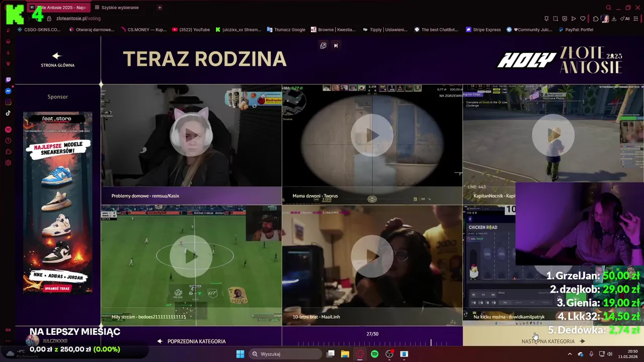Open the player arrow icon in address bar

pyautogui.click(x=574, y=19)
